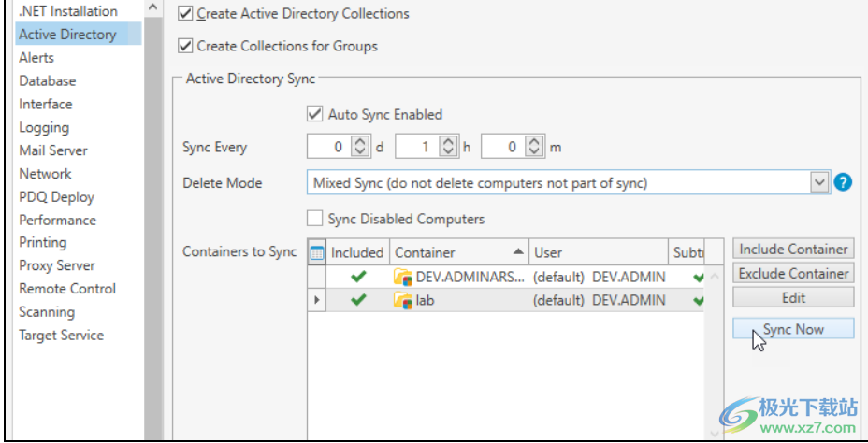Screen dimensions: 868x443
Task: Click the Edit button
Action: tap(793, 297)
